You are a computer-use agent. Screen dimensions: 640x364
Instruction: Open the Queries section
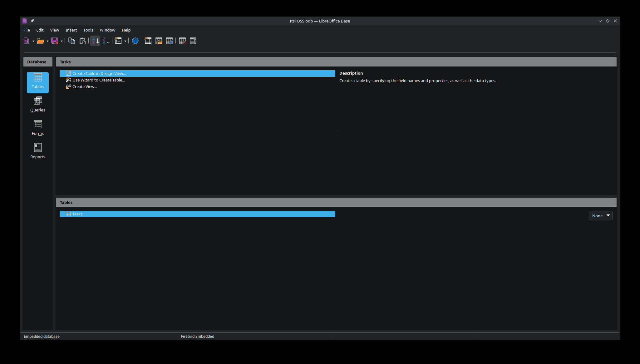pyautogui.click(x=37, y=105)
